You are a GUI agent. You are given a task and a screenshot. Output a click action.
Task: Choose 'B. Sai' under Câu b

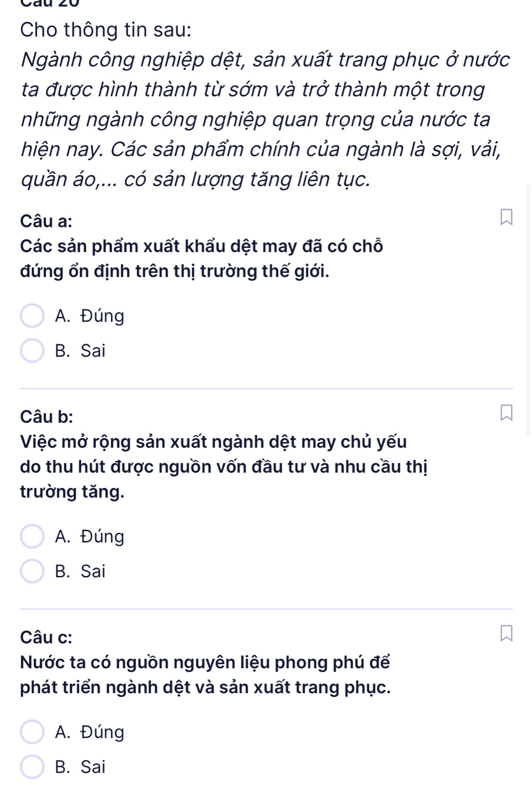pos(32,571)
